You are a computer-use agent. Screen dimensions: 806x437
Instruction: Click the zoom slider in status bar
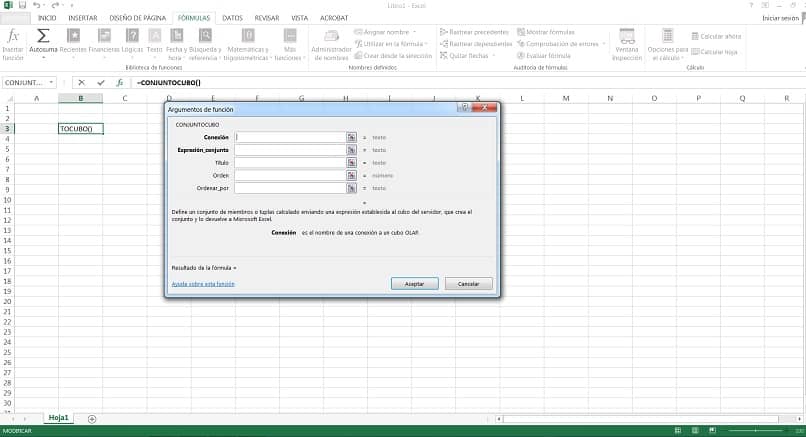755,430
